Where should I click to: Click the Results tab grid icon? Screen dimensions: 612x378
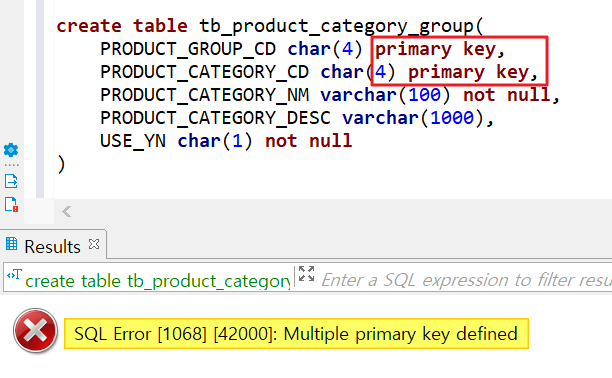click(x=11, y=244)
